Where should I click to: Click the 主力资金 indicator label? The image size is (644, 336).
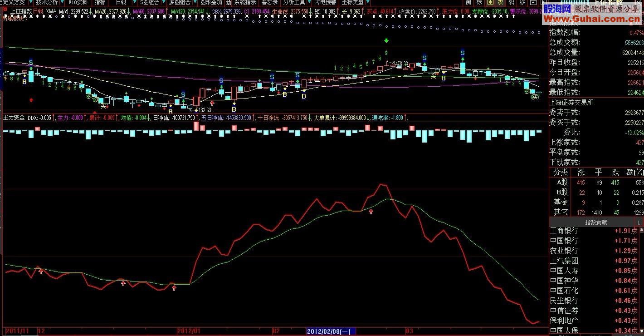14,118
